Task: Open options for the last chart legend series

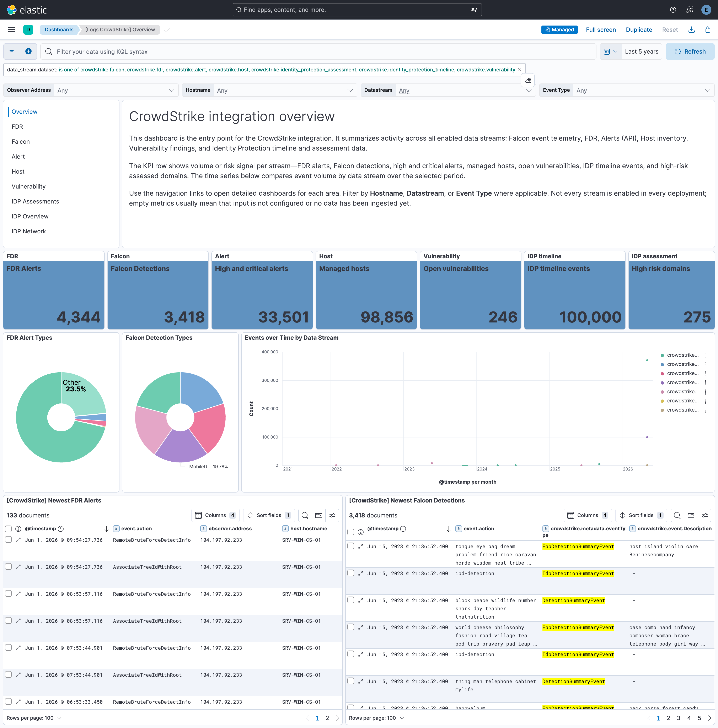Action: tap(706, 410)
